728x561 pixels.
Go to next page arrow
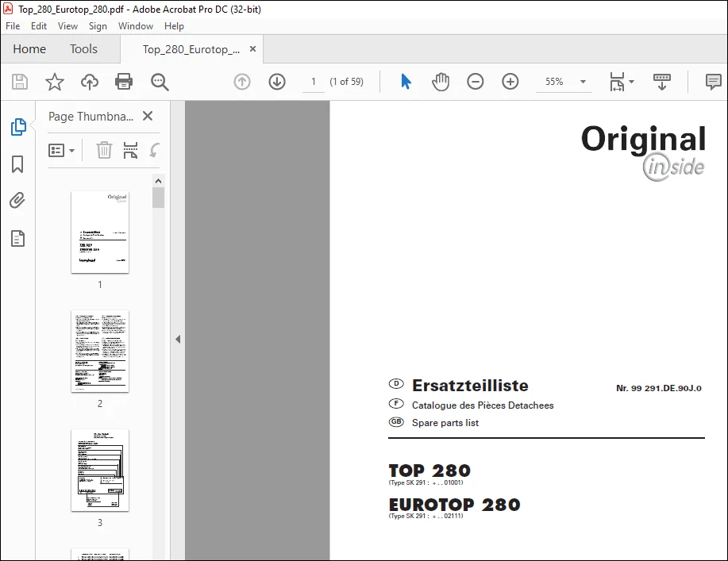277,82
